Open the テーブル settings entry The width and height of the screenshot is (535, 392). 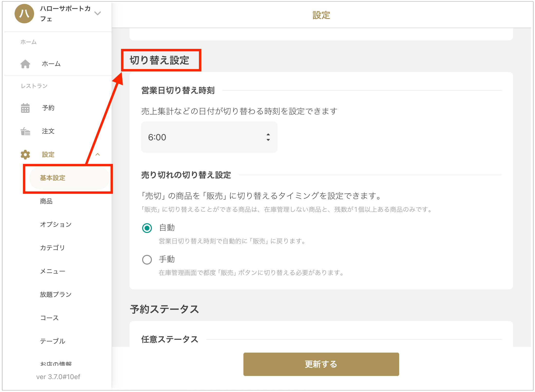pos(53,341)
